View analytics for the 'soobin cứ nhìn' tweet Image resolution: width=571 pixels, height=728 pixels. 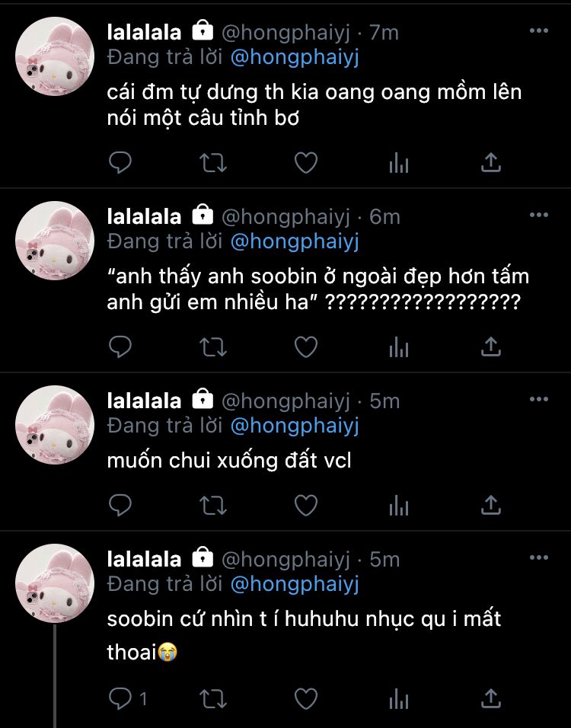pyautogui.click(x=399, y=699)
